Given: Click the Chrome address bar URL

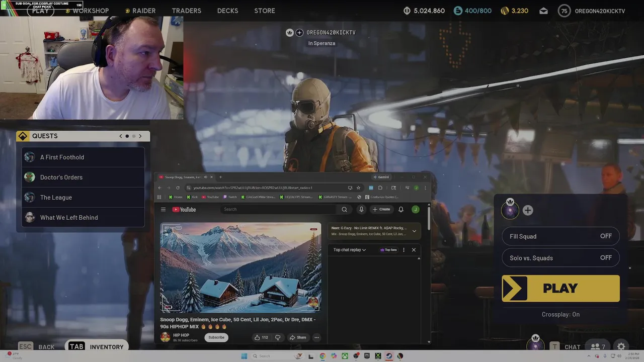Looking at the screenshot, I should 253,188.
